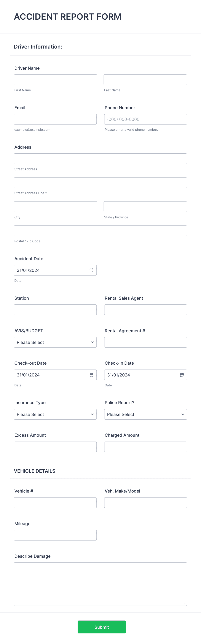Click inside the Describe Damage textarea
This screenshot has width=201, height=644.
tap(100, 584)
